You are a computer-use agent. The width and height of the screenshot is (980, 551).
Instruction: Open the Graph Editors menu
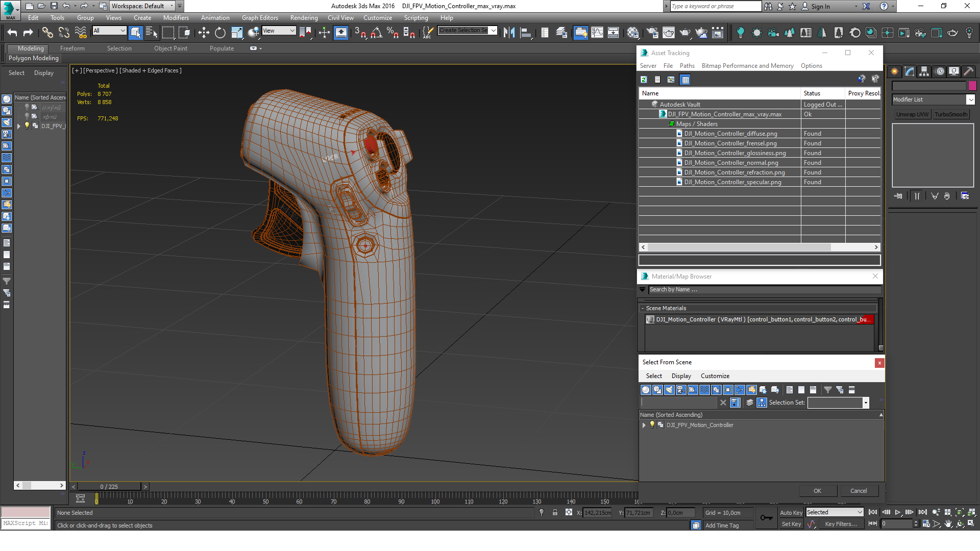click(260, 18)
